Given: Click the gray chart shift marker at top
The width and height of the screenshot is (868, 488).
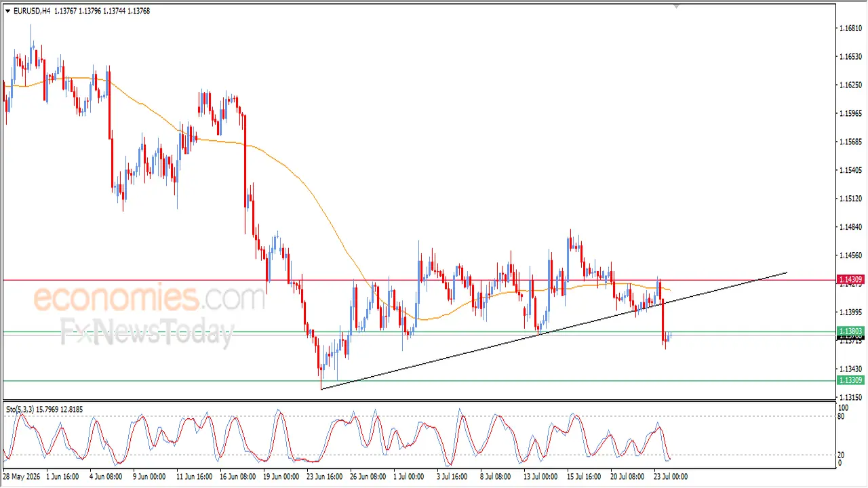Looking at the screenshot, I should [676, 7].
